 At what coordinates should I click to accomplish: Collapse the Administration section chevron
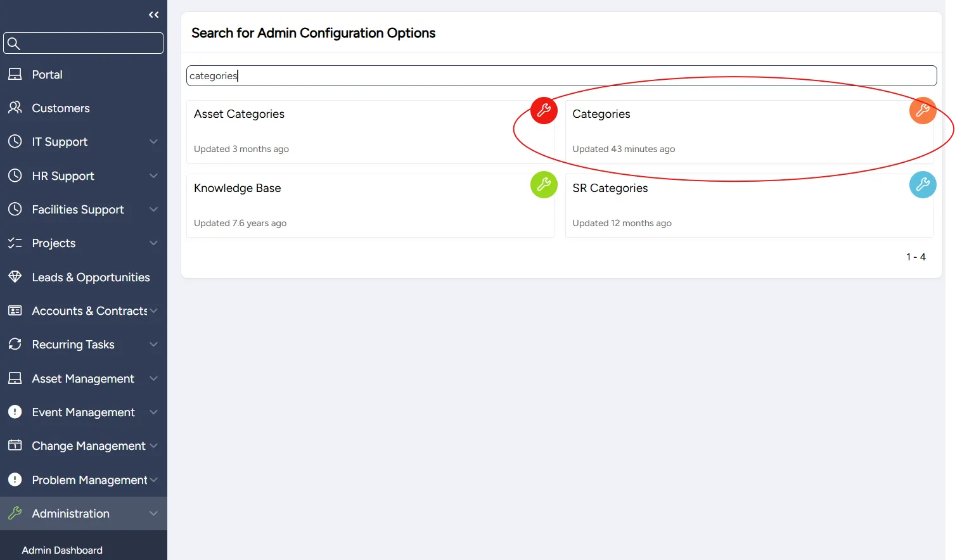point(153,513)
